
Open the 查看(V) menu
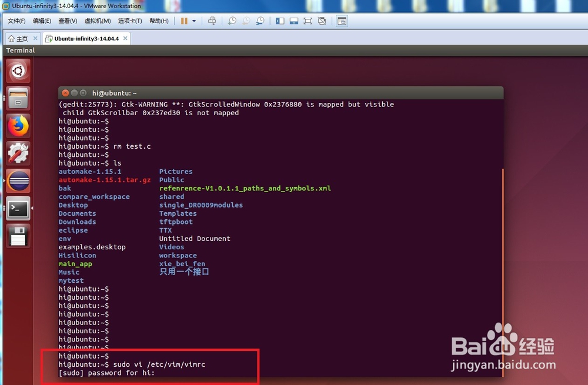coord(68,21)
